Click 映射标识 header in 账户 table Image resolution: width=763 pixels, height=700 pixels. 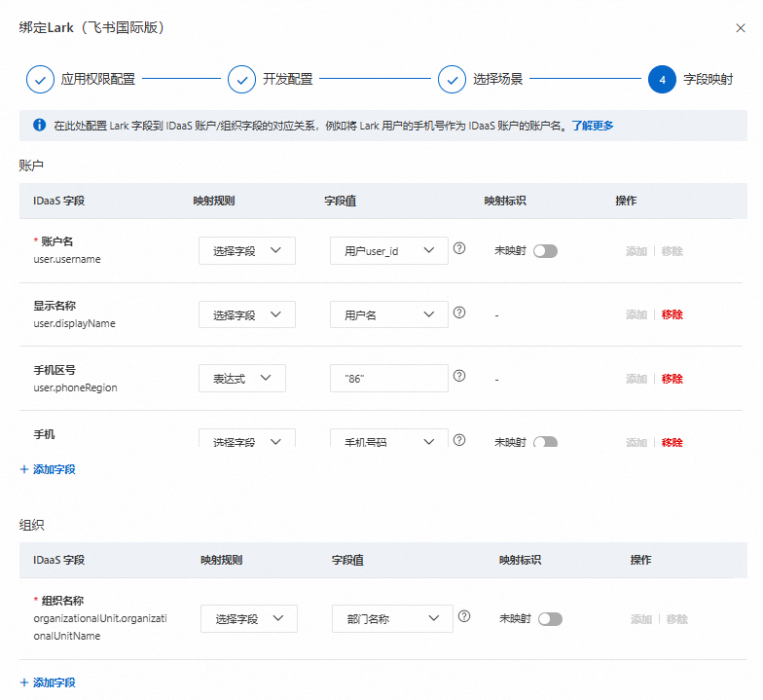point(505,201)
